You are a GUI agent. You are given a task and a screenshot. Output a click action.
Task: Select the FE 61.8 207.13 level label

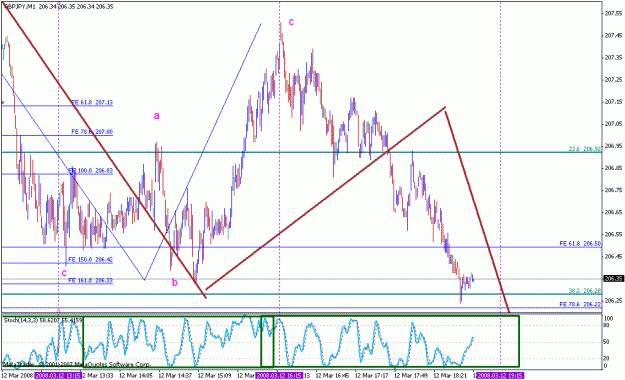pos(92,102)
